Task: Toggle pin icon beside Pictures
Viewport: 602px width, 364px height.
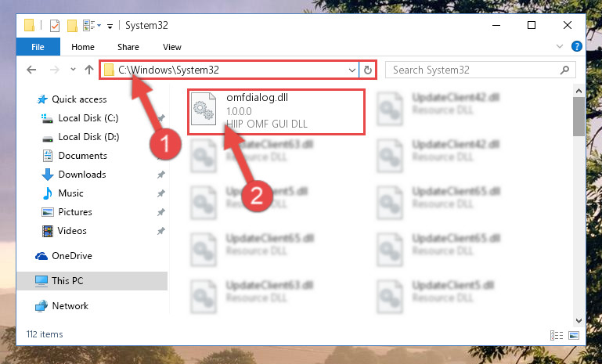Action: click(160, 212)
